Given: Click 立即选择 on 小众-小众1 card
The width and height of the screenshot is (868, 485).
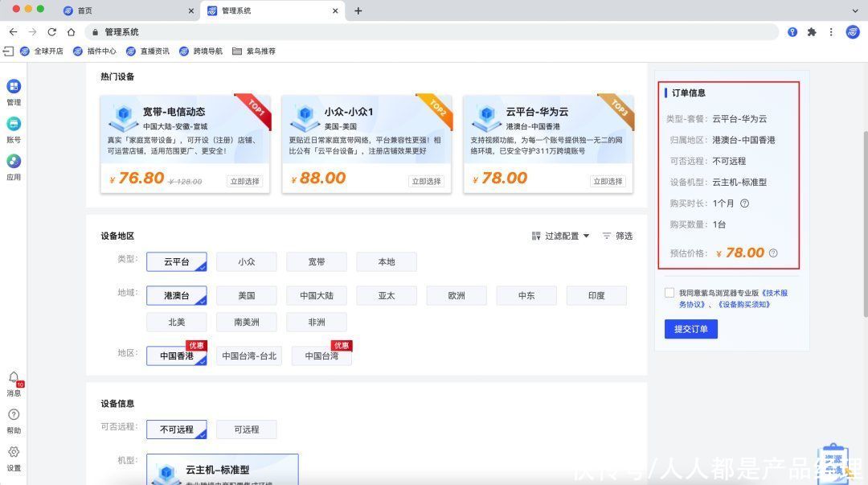Looking at the screenshot, I should coord(426,181).
